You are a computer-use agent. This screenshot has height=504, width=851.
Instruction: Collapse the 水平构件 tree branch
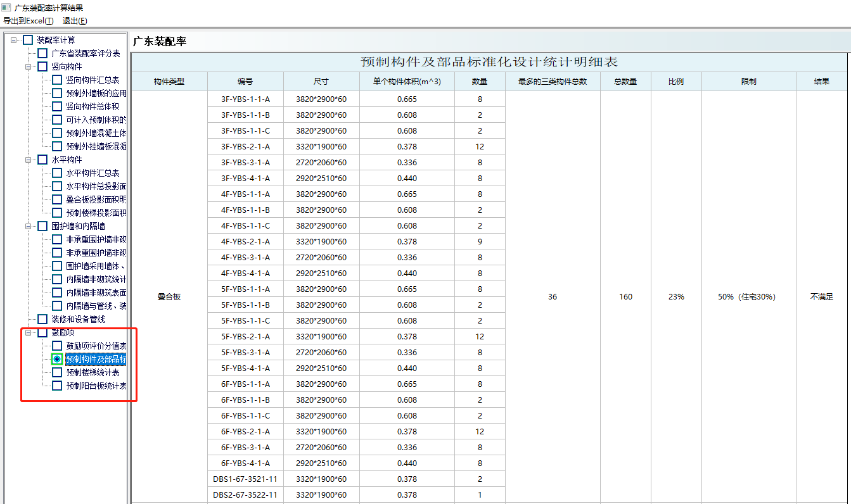coord(29,160)
